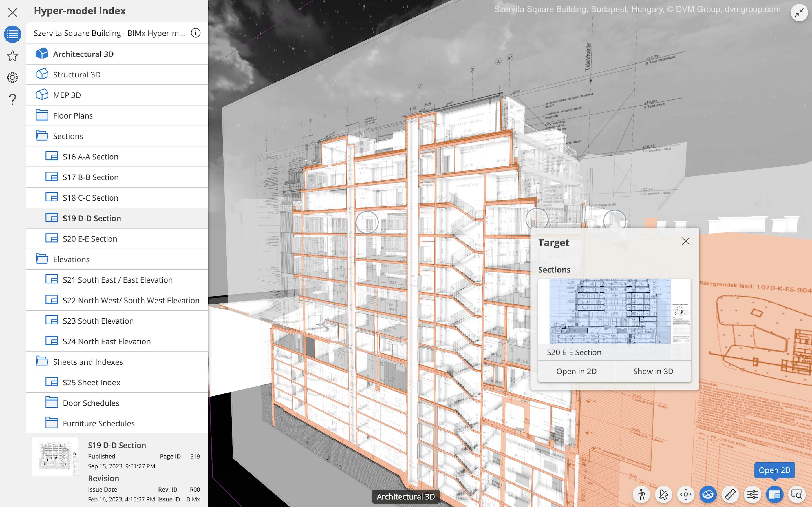Open the Settings gear in sidebar
This screenshot has height=507, width=812.
(12, 77)
